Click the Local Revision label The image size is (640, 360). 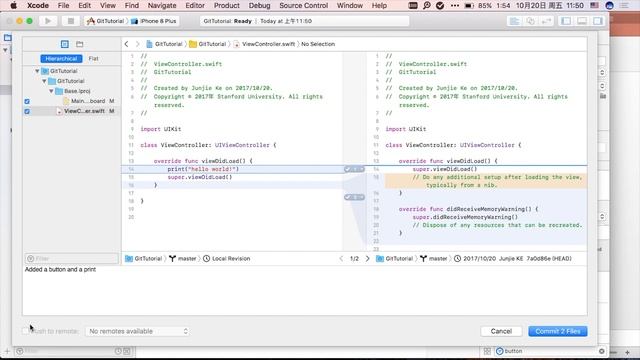pos(231,258)
